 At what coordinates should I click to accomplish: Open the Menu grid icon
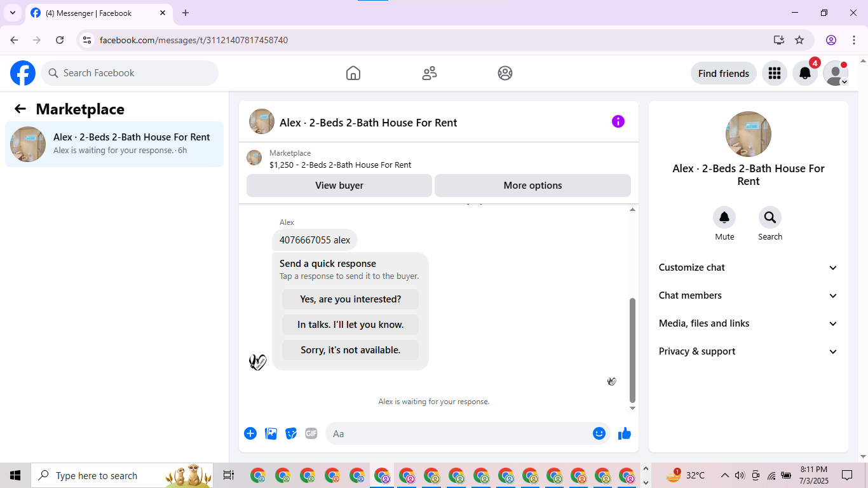[774, 73]
